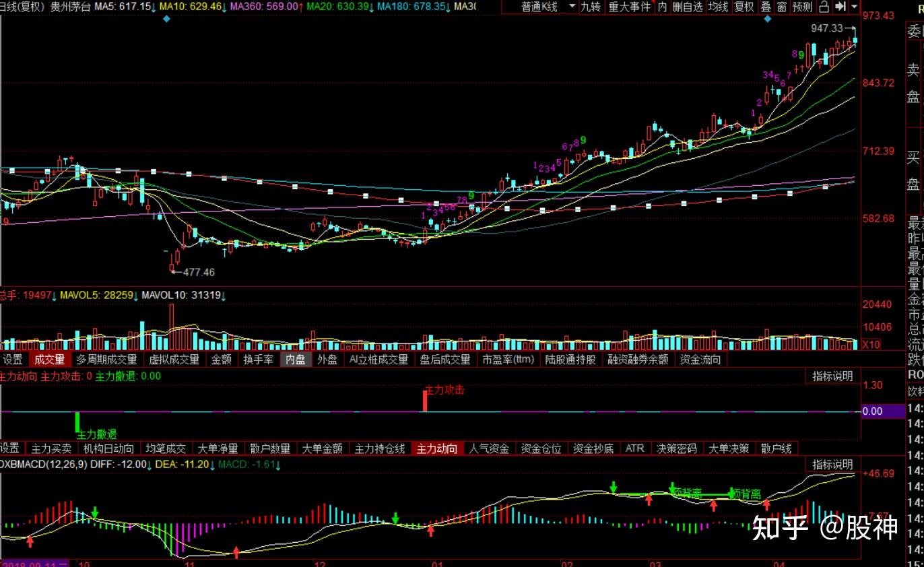Select the 多周期成交量 tab

pyautogui.click(x=106, y=360)
